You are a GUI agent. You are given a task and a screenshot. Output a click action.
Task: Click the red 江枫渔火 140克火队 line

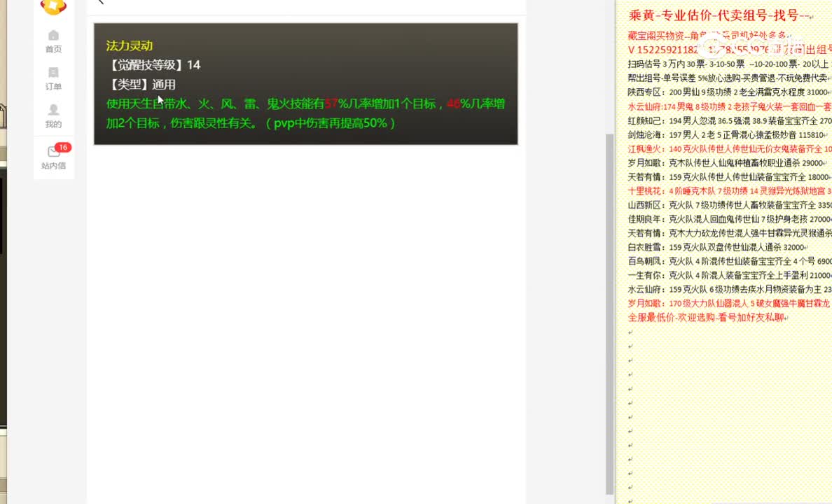point(730,149)
